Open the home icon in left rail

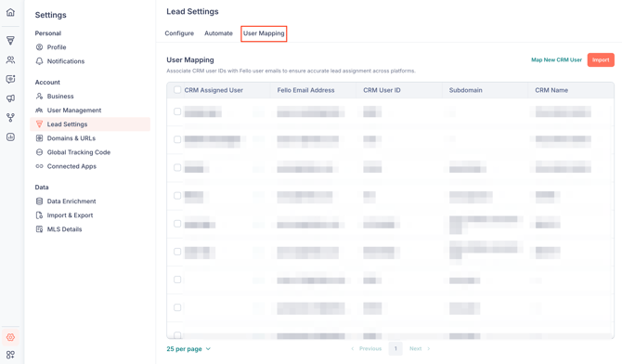pyautogui.click(x=11, y=12)
